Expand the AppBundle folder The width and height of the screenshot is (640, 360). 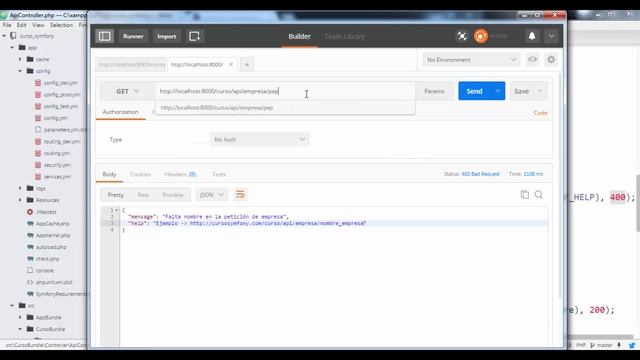(x=20, y=317)
